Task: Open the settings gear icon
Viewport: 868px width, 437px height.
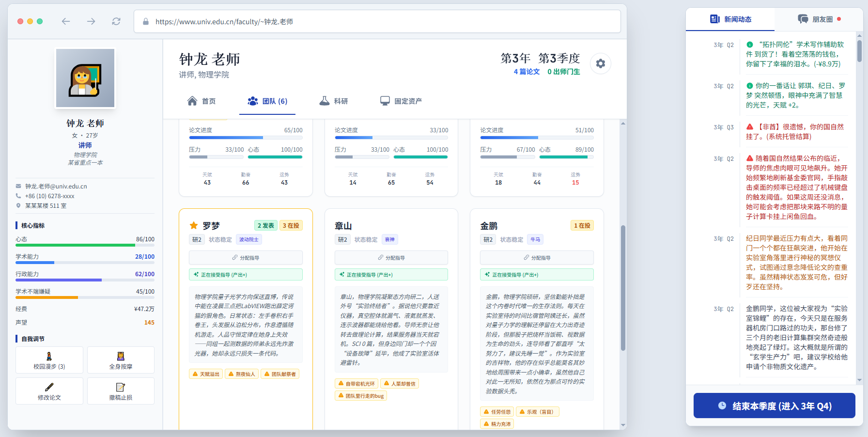Action: click(600, 63)
